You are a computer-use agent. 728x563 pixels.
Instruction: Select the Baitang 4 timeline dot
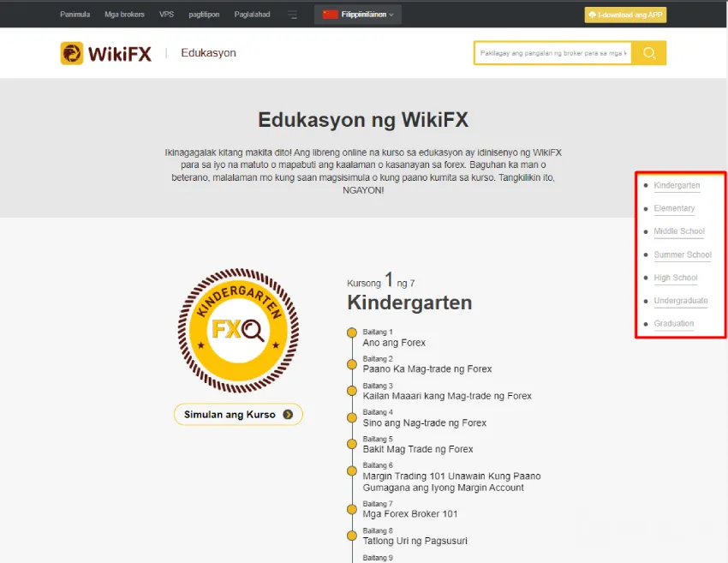pyautogui.click(x=352, y=417)
